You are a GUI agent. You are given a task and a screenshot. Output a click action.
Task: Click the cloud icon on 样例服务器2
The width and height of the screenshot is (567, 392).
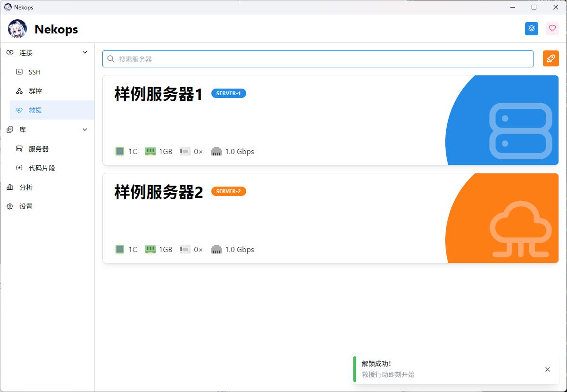[521, 229]
